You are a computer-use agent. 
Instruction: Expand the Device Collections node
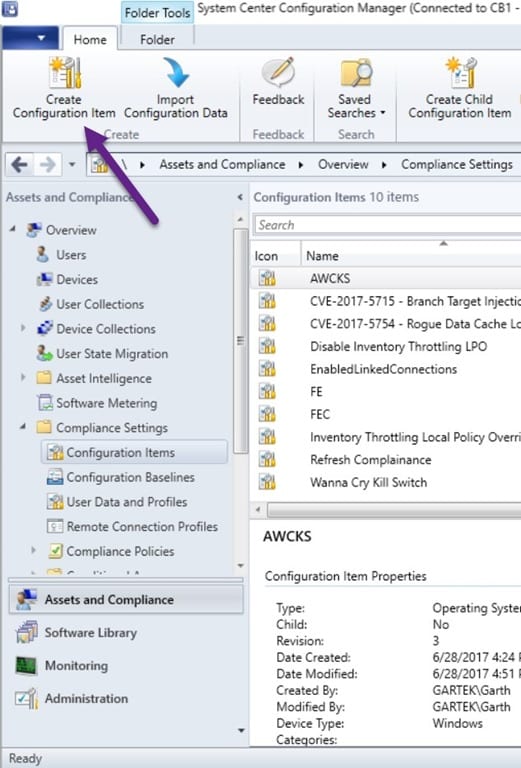pyautogui.click(x=23, y=328)
